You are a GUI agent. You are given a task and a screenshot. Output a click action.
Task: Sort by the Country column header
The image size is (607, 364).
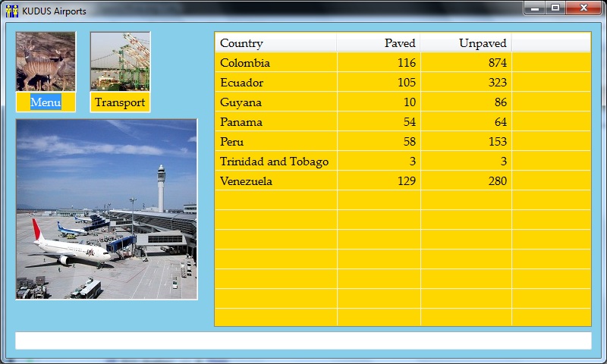click(275, 43)
